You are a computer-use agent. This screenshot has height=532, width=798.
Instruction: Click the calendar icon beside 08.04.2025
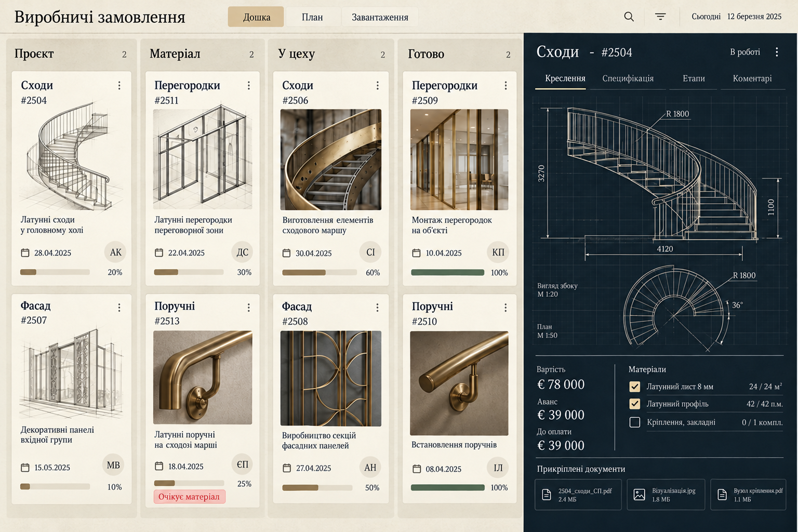pyautogui.click(x=417, y=469)
